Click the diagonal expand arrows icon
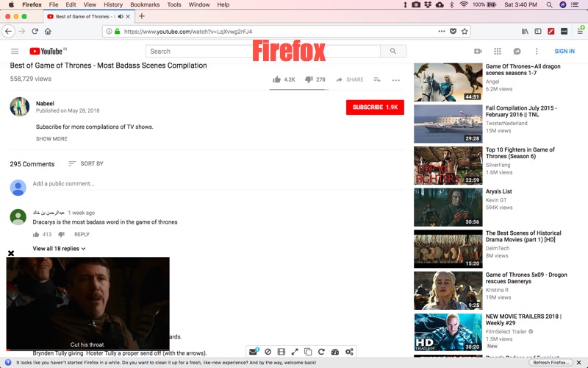 click(295, 352)
